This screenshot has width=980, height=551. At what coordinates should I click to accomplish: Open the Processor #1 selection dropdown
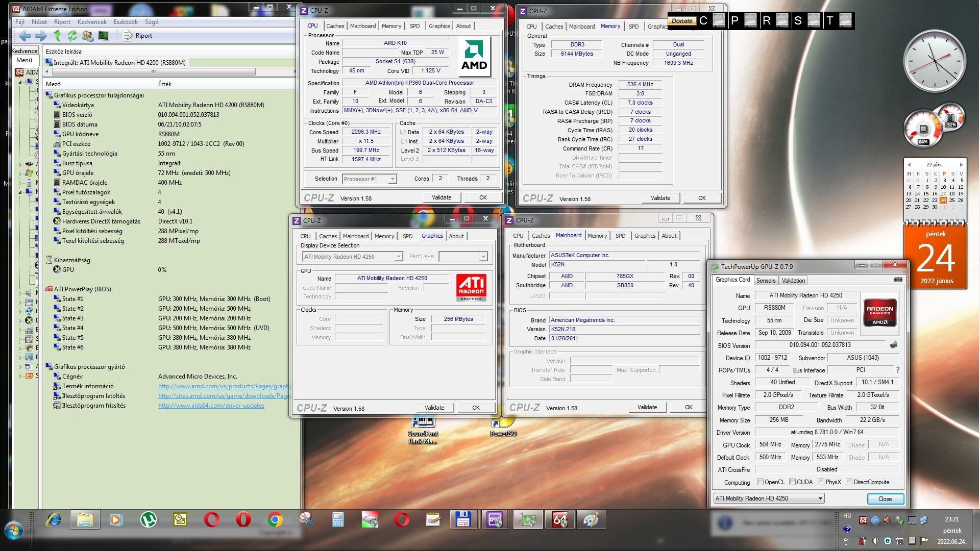pos(370,179)
